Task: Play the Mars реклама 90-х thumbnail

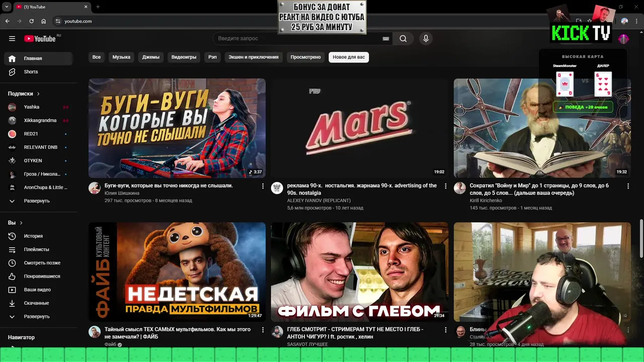Action: tap(360, 128)
